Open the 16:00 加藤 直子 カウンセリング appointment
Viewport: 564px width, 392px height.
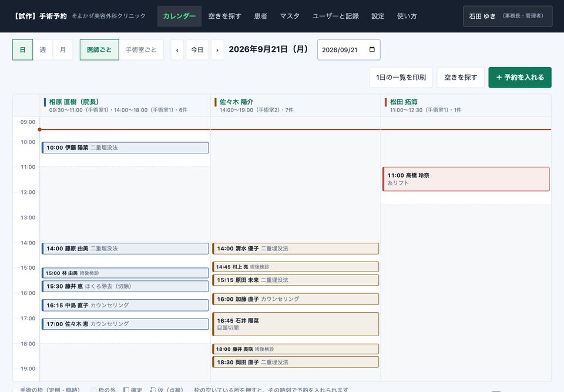pos(296,299)
